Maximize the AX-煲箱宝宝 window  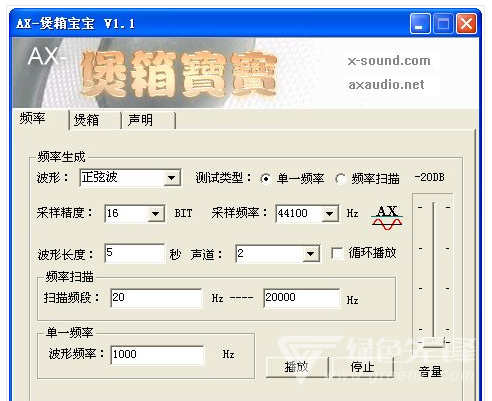tap(443, 24)
